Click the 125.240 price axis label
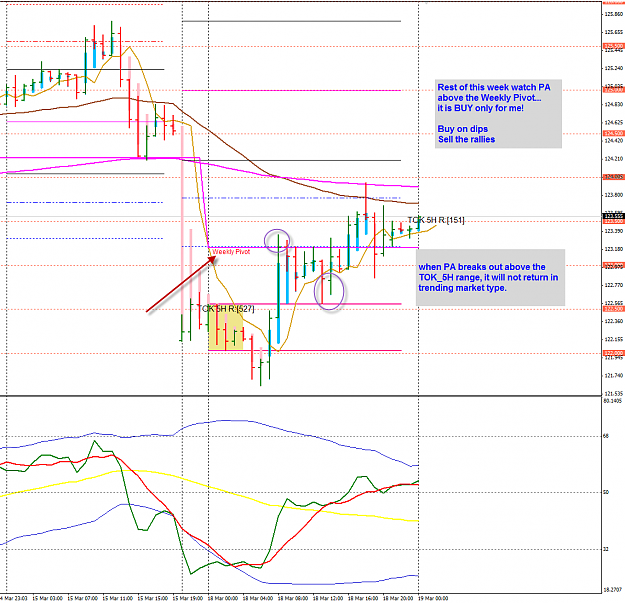Image resolution: width=625 pixels, height=603 pixels. [613, 68]
